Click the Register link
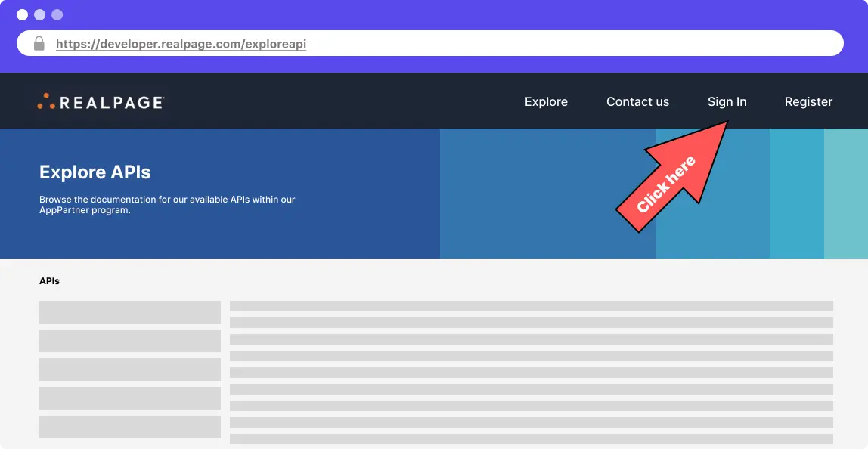 click(x=808, y=102)
